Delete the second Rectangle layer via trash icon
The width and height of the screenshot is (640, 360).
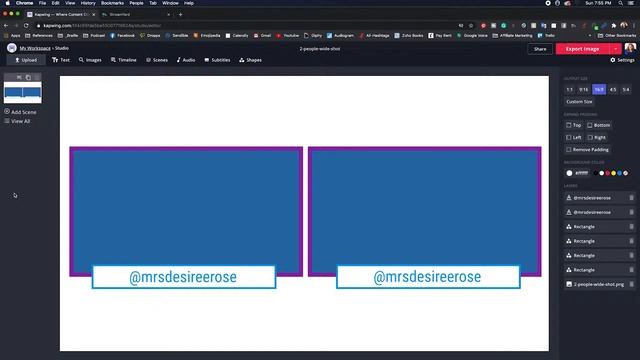pyautogui.click(x=631, y=241)
